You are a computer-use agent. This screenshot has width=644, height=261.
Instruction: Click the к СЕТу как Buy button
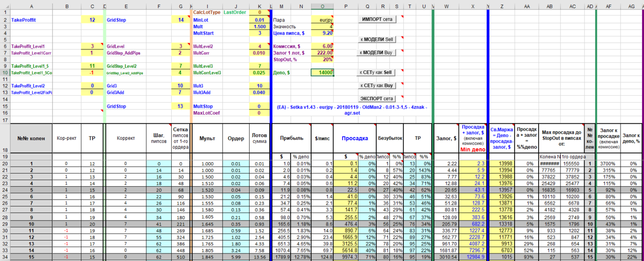coord(377,86)
